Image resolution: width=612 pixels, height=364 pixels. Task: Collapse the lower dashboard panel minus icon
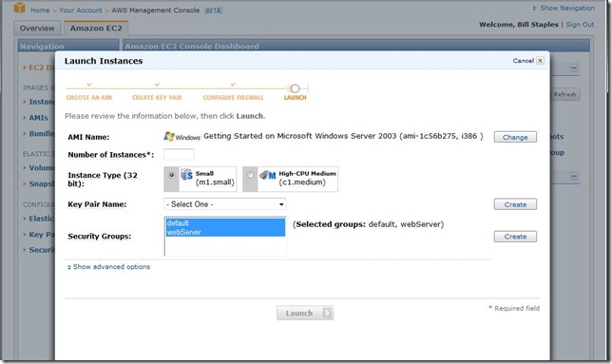pyautogui.click(x=574, y=176)
